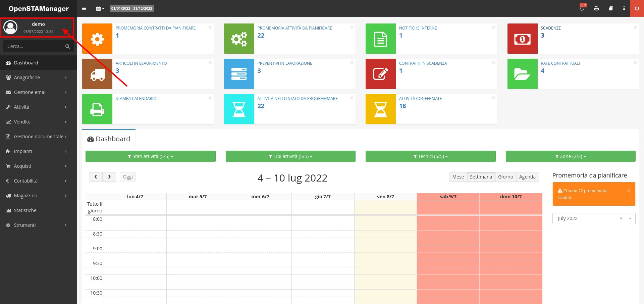The image size is (644, 304).
Task: Click the search magnifier icon in sidebar
Action: pos(67,47)
